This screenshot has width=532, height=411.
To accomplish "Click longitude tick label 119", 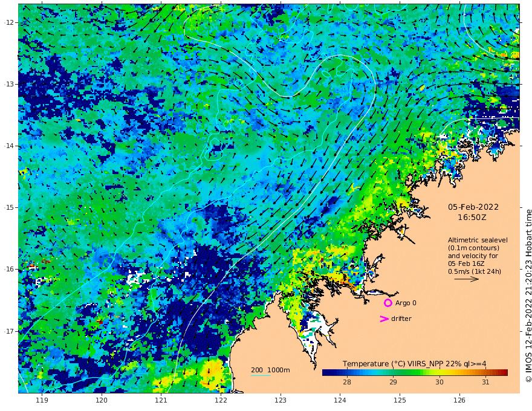I will (x=42, y=401).
